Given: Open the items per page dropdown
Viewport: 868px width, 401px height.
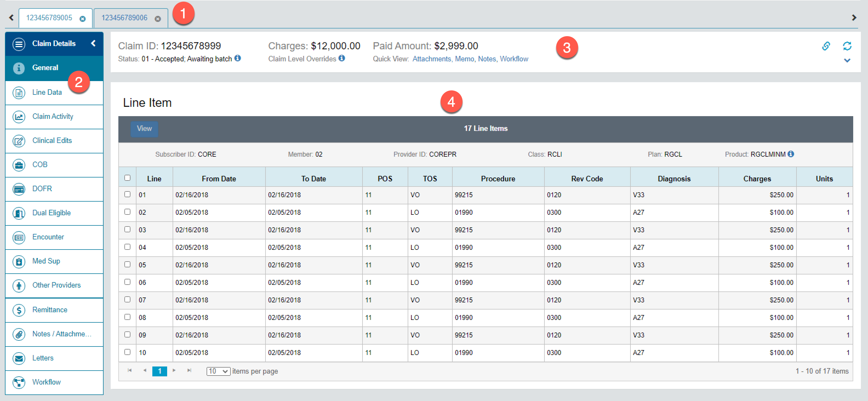Looking at the screenshot, I should pos(218,371).
